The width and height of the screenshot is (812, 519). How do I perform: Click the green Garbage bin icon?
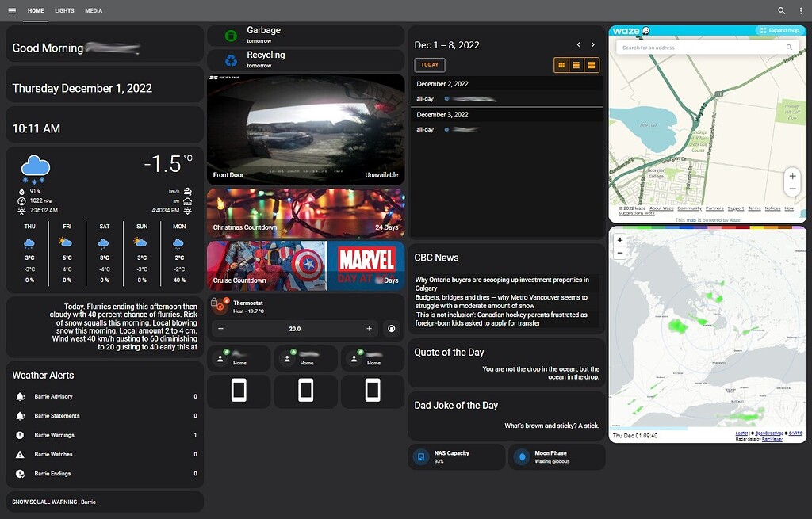[231, 36]
